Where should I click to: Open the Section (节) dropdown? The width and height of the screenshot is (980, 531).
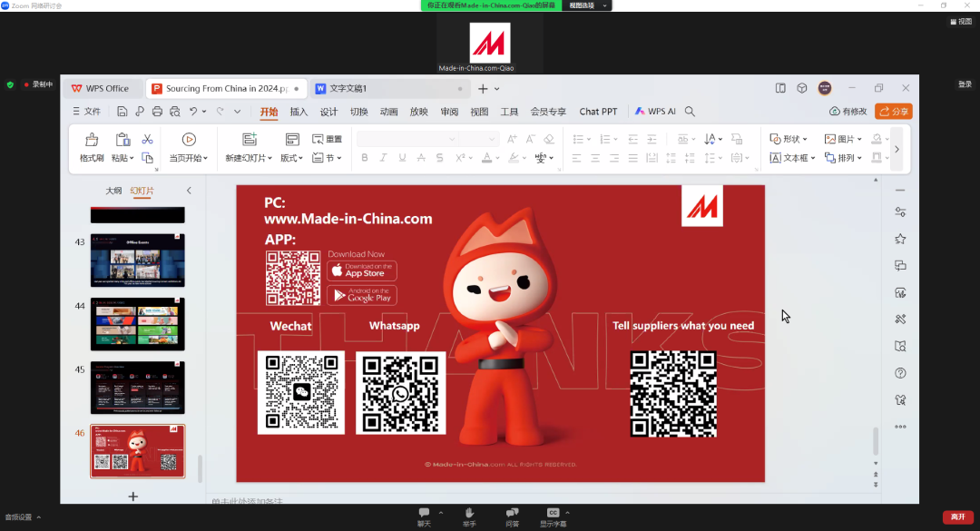(x=327, y=158)
